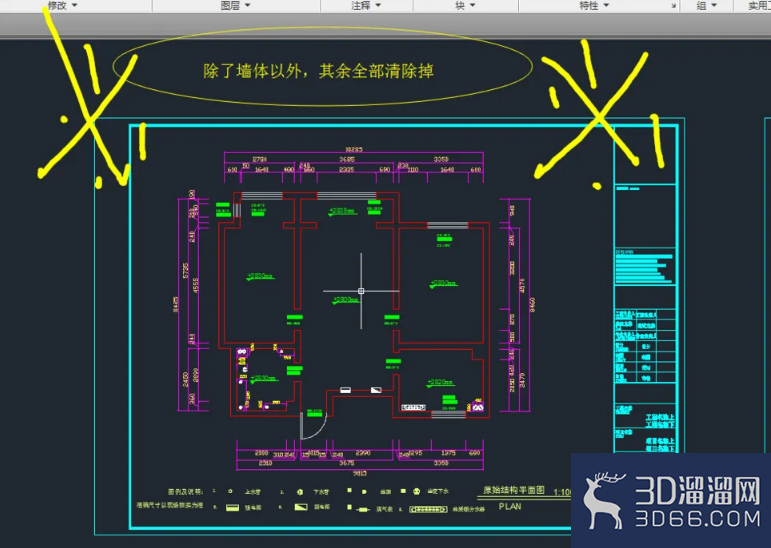The image size is (771, 548).
Task: Select the 2790 top dimension text
Action: [260, 159]
